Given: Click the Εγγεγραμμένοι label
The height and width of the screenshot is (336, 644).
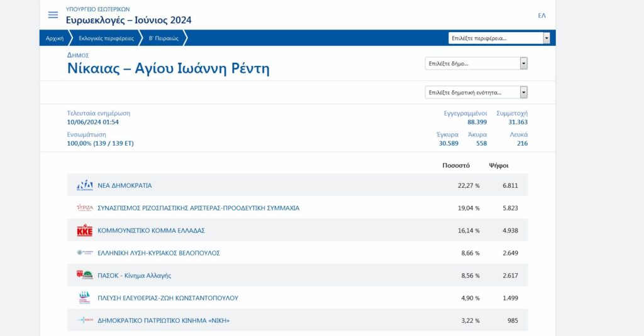Looking at the screenshot, I should tap(465, 113).
